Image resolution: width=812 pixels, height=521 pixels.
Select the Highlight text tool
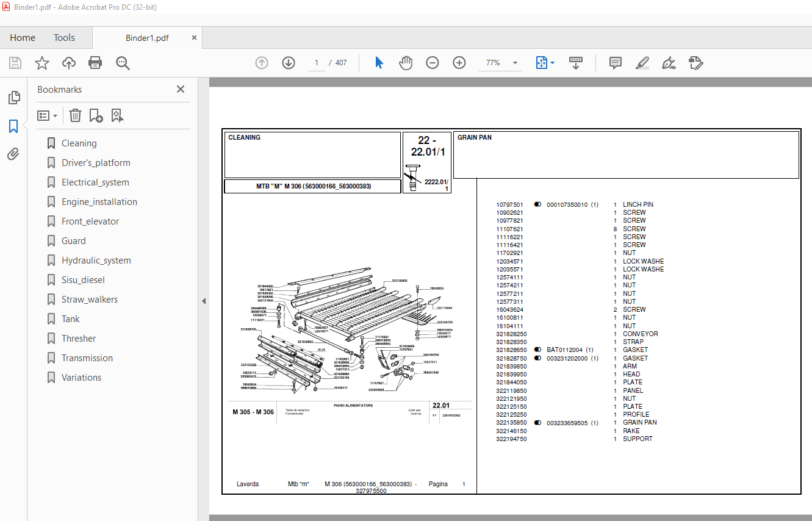point(642,63)
